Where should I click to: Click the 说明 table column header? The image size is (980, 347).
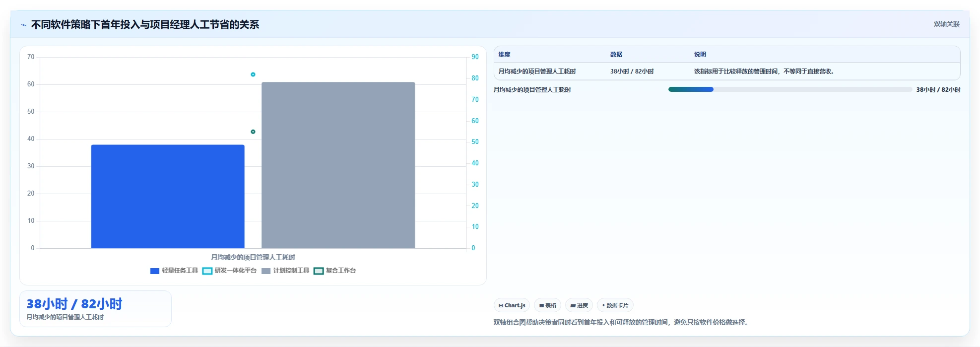click(700, 55)
